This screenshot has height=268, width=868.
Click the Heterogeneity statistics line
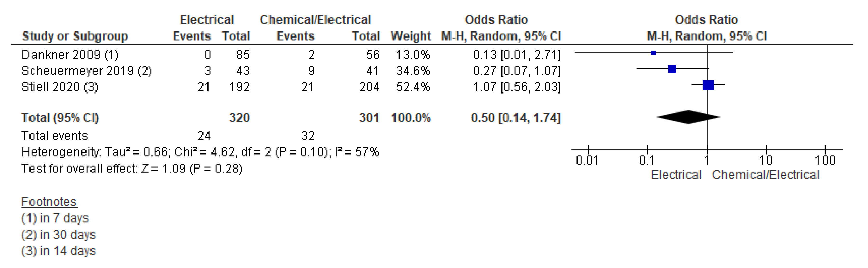tap(200, 152)
